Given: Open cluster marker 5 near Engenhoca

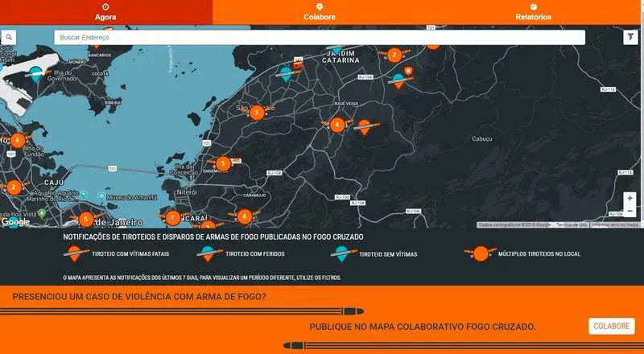Looking at the screenshot, I should point(223,164).
